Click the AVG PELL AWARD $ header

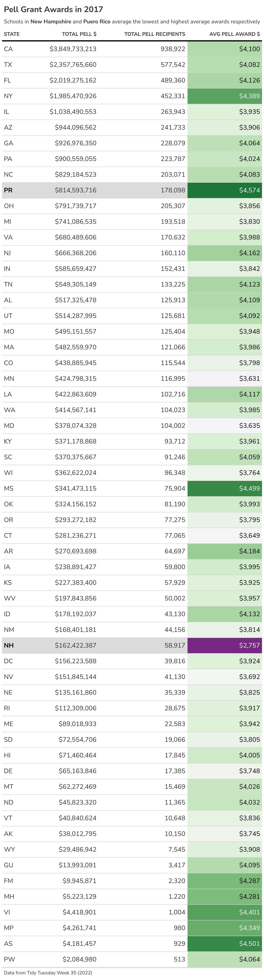click(234, 34)
